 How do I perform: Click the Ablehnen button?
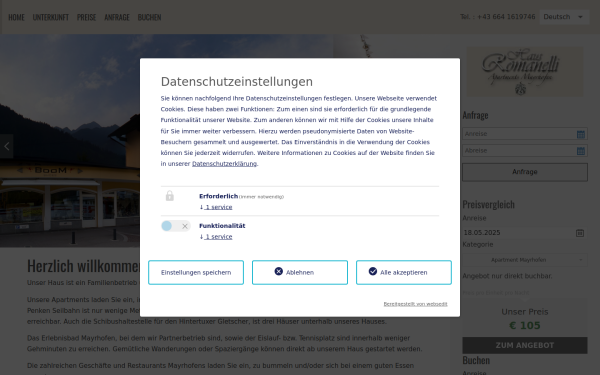300,272
